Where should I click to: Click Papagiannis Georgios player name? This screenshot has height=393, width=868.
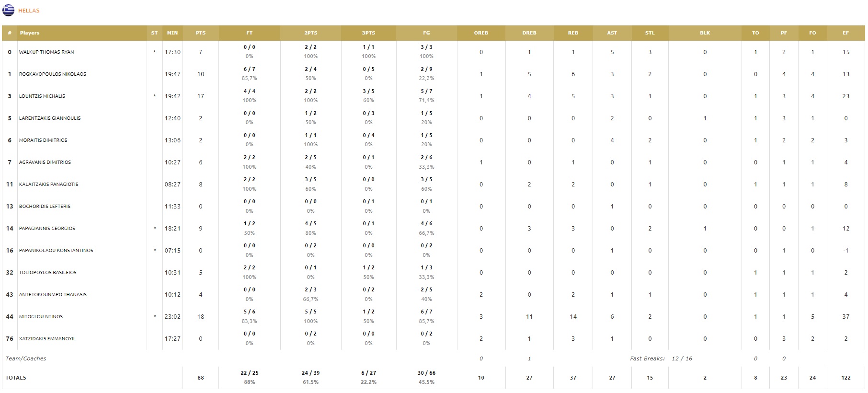[x=47, y=229]
